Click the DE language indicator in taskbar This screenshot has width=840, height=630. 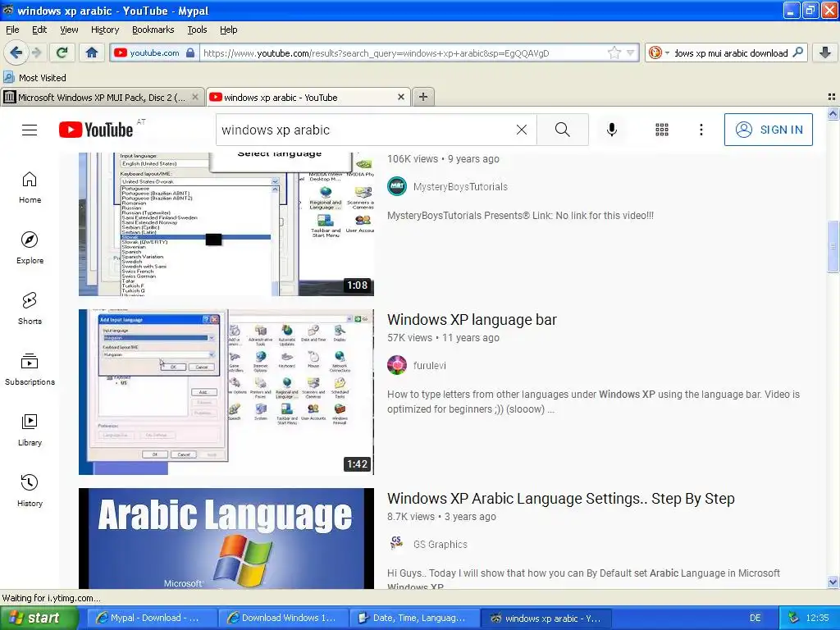coord(755,618)
